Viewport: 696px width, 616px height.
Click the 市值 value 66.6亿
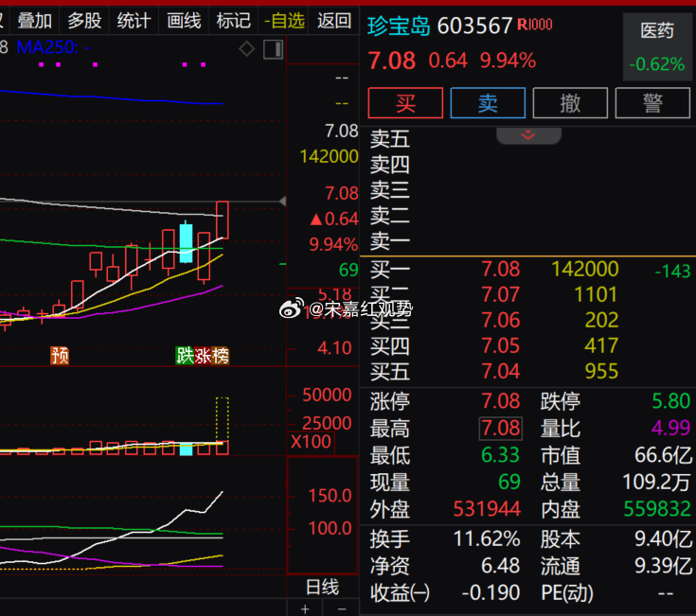pyautogui.click(x=663, y=455)
